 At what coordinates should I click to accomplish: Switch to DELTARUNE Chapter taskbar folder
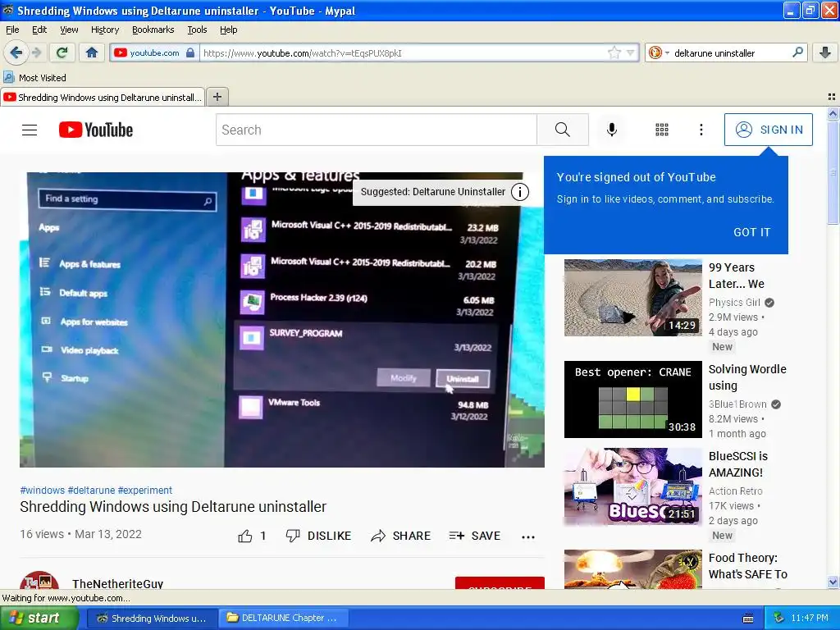(284, 618)
